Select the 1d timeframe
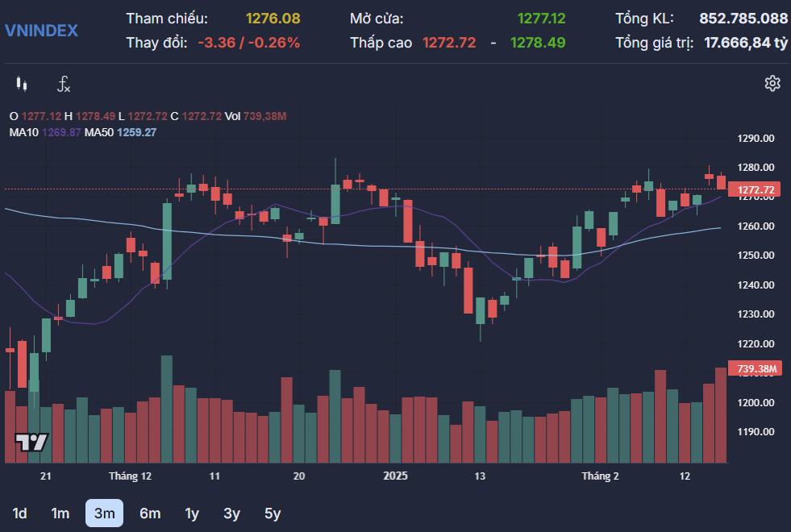Viewport: 791px width, 532px height. point(20,513)
